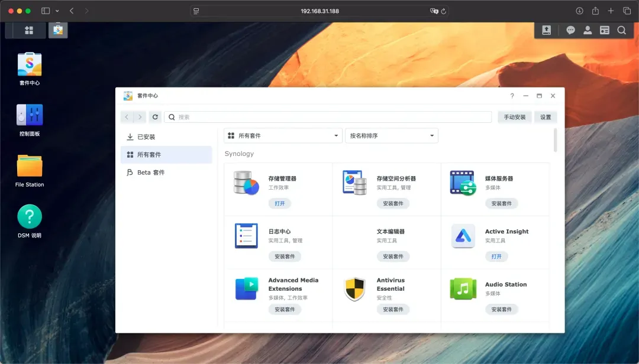Click the package list scrollbar
This screenshot has height=364, width=639.
click(554, 140)
